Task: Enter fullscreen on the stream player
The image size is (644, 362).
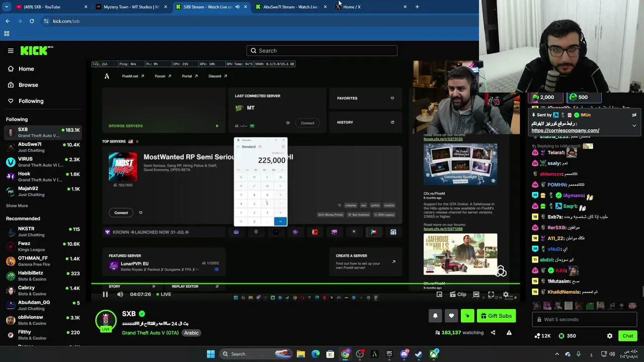Action: tap(491, 294)
